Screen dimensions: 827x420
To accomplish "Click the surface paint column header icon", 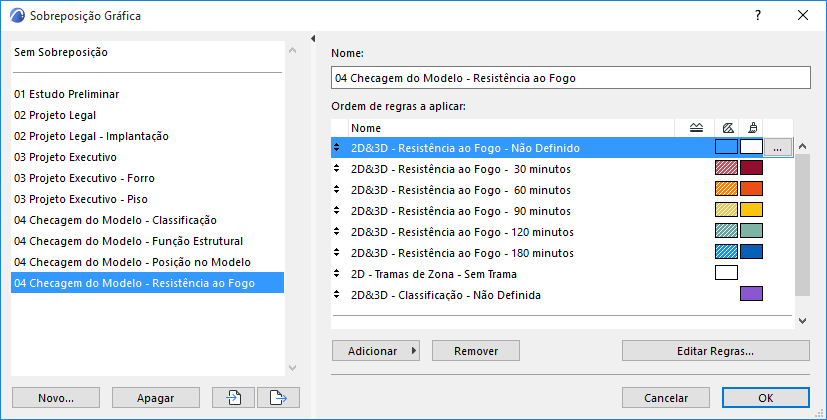I will coord(751,128).
